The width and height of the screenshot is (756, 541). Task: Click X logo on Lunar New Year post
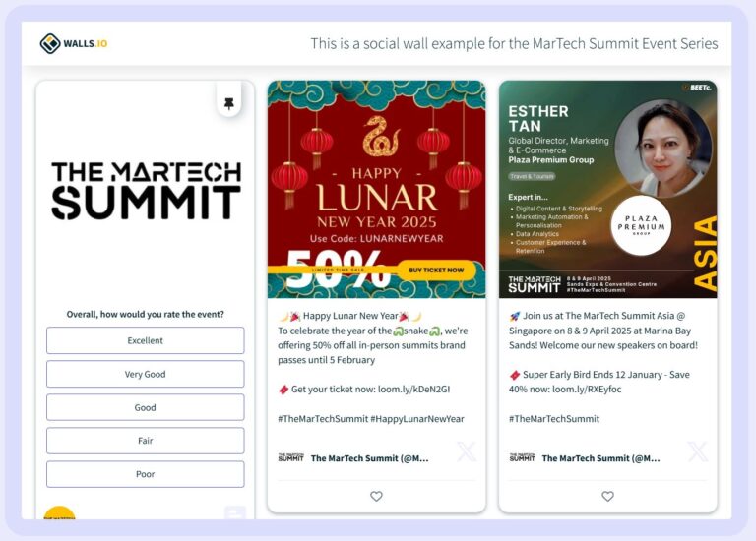(x=467, y=451)
